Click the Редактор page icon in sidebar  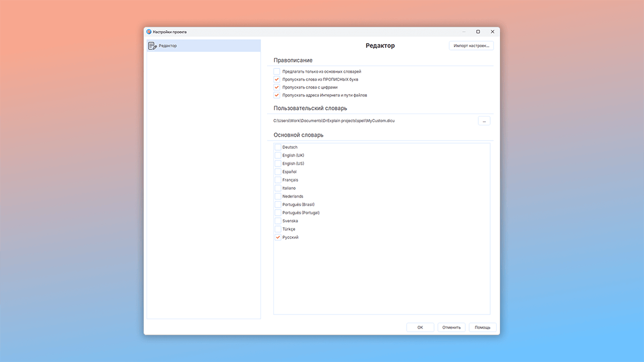click(x=153, y=46)
